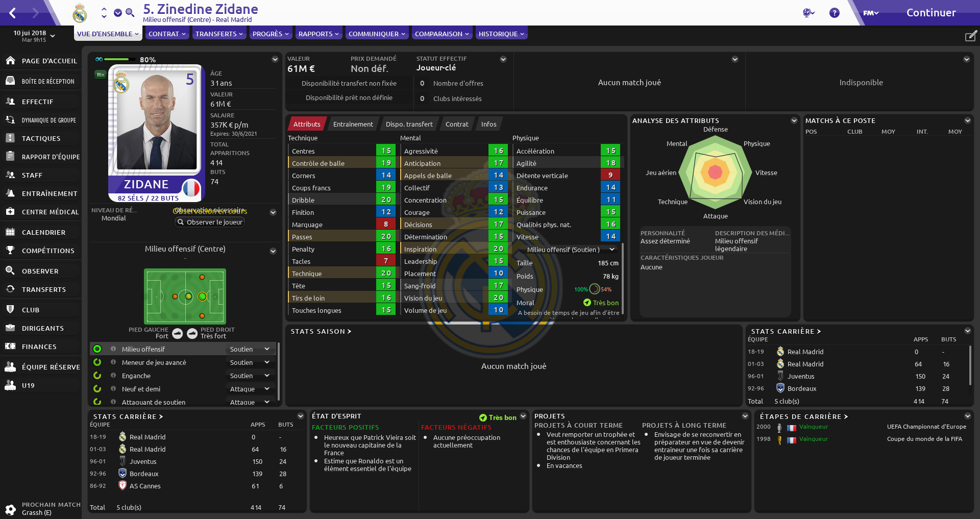
Task: Open the help question mark icon
Action: [x=835, y=13]
